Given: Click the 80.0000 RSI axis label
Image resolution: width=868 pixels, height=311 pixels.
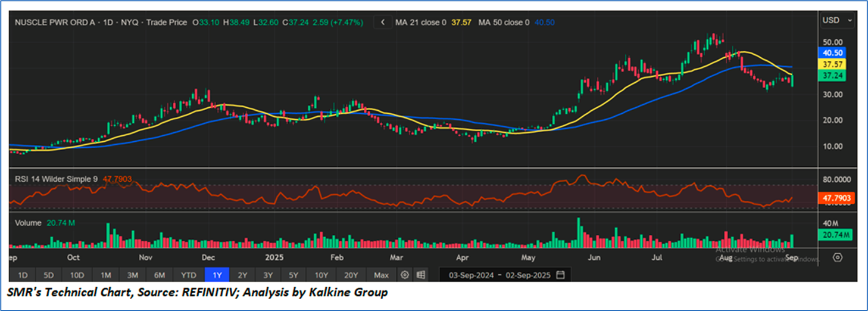Looking at the screenshot, I should [x=835, y=179].
